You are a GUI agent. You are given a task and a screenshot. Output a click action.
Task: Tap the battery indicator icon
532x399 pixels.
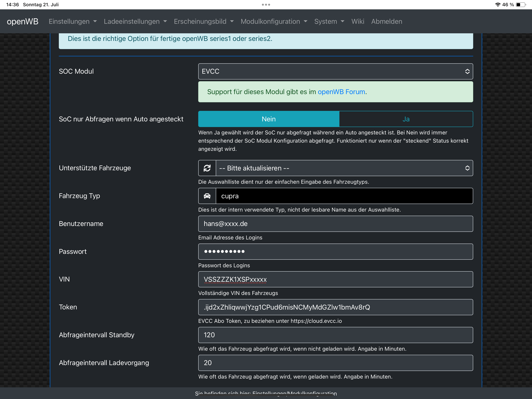tap(521, 4)
